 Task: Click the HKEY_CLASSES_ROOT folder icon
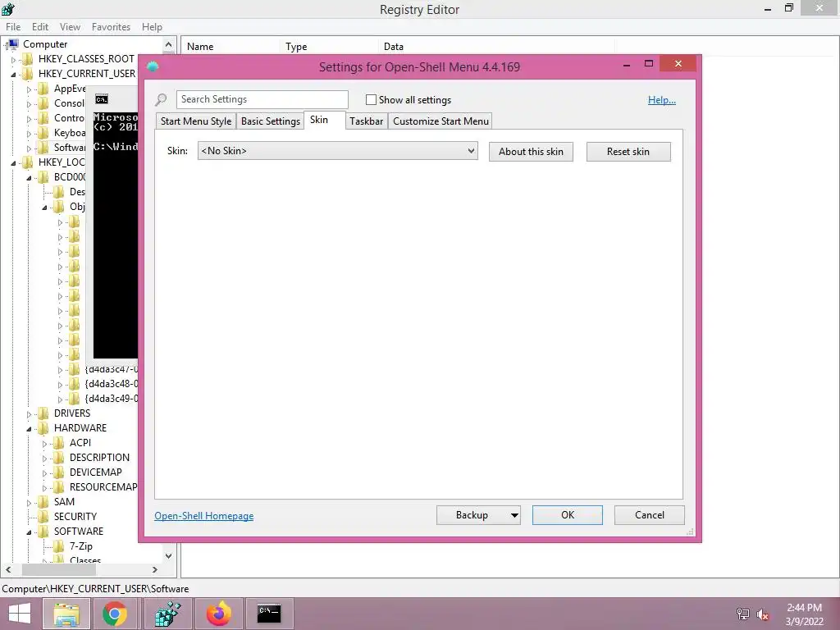(x=28, y=59)
